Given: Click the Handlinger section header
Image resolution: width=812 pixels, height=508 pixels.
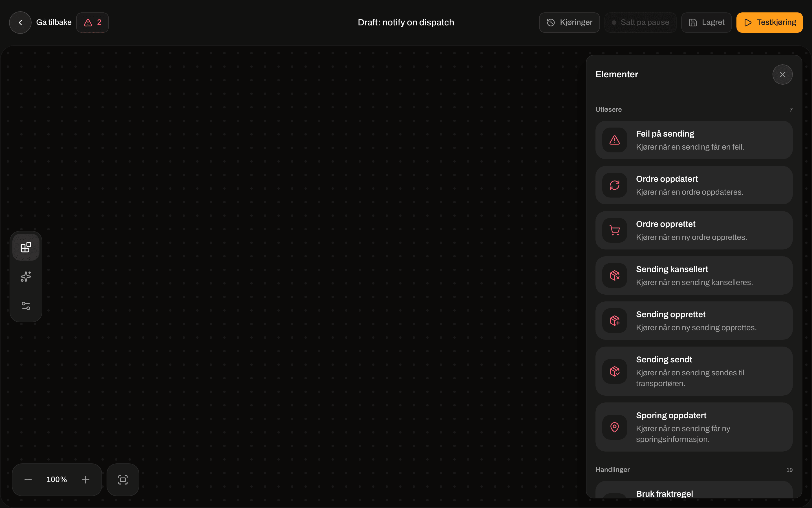Looking at the screenshot, I should (x=612, y=470).
